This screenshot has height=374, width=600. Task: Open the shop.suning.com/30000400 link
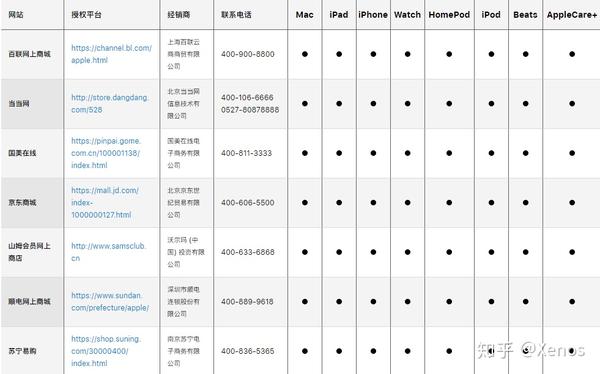coord(106,351)
